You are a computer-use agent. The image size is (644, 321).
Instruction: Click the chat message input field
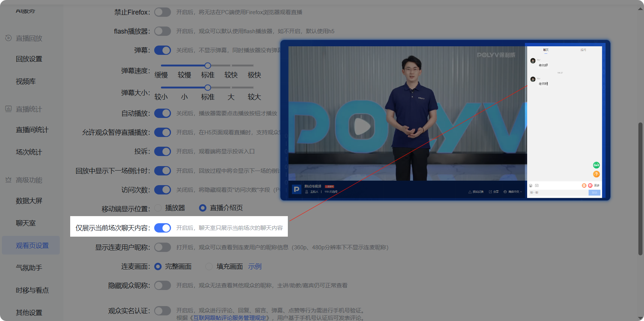coord(558,193)
